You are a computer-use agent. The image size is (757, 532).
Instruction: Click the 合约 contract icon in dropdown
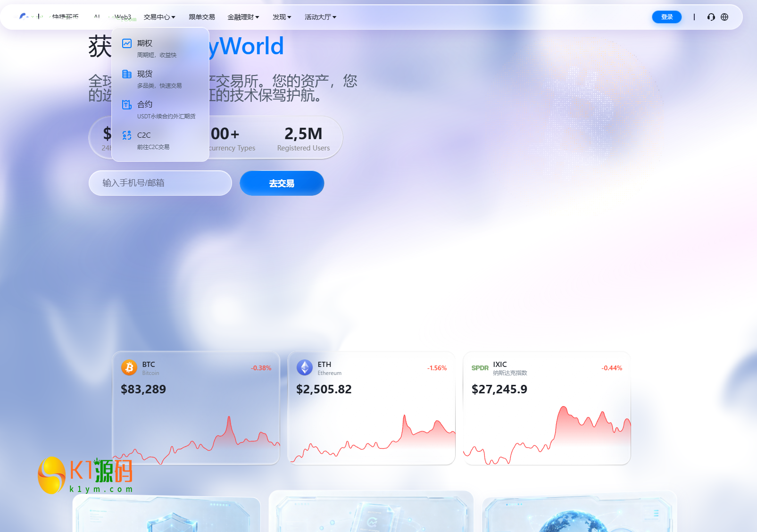click(127, 105)
